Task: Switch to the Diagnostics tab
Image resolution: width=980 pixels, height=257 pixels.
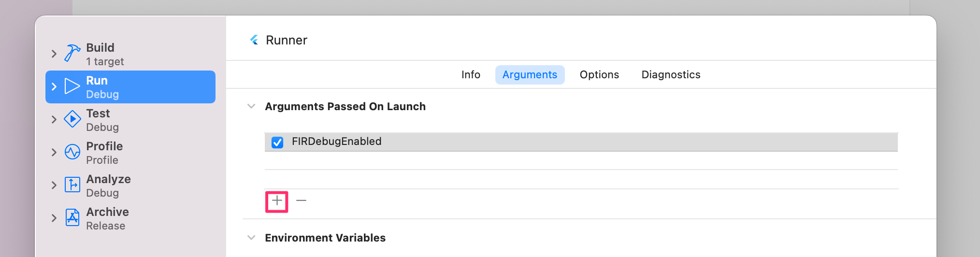Action: (671, 75)
